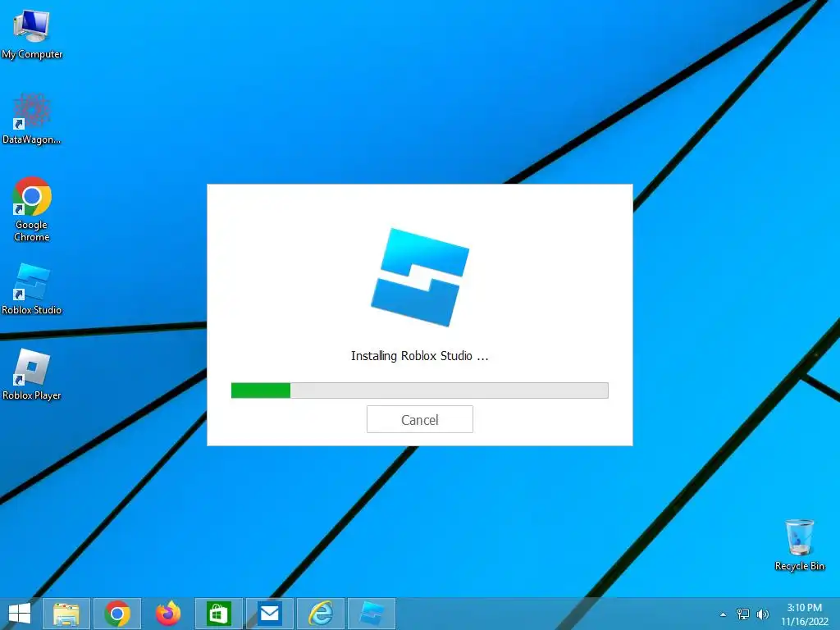Launch Chrome from the taskbar
Image resolution: width=840 pixels, height=630 pixels.
(117, 614)
